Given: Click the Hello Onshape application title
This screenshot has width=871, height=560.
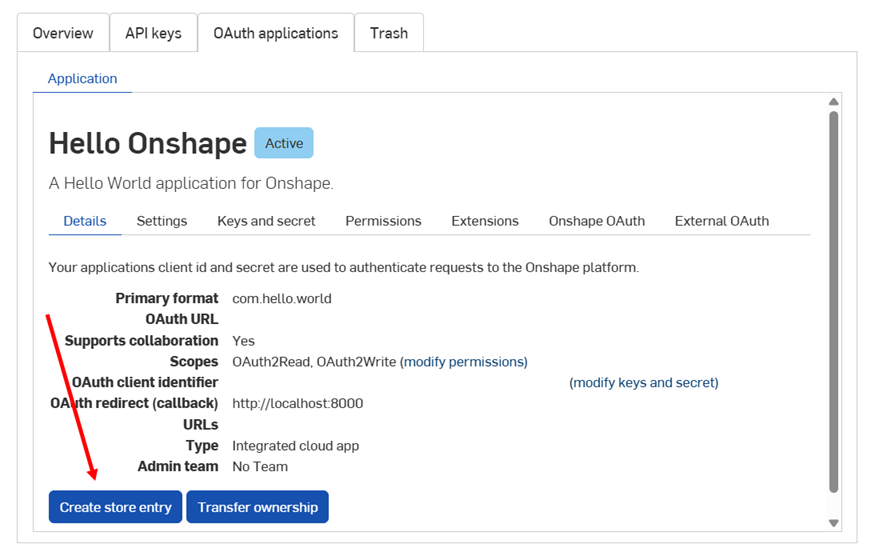Looking at the screenshot, I should tap(148, 143).
